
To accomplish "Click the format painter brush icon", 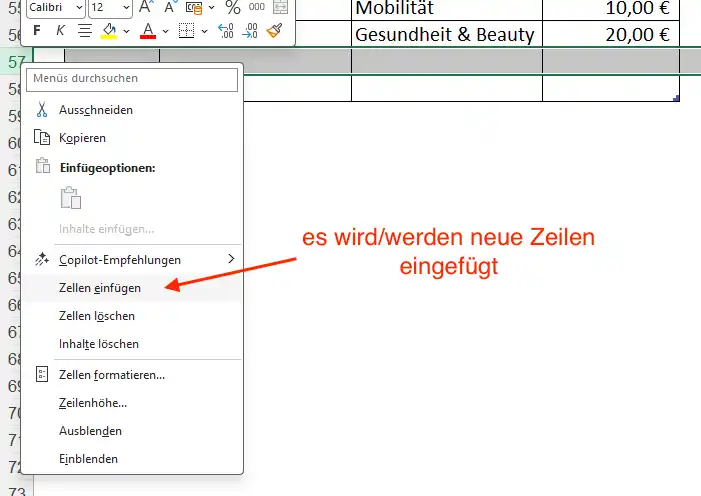I will pyautogui.click(x=274, y=31).
